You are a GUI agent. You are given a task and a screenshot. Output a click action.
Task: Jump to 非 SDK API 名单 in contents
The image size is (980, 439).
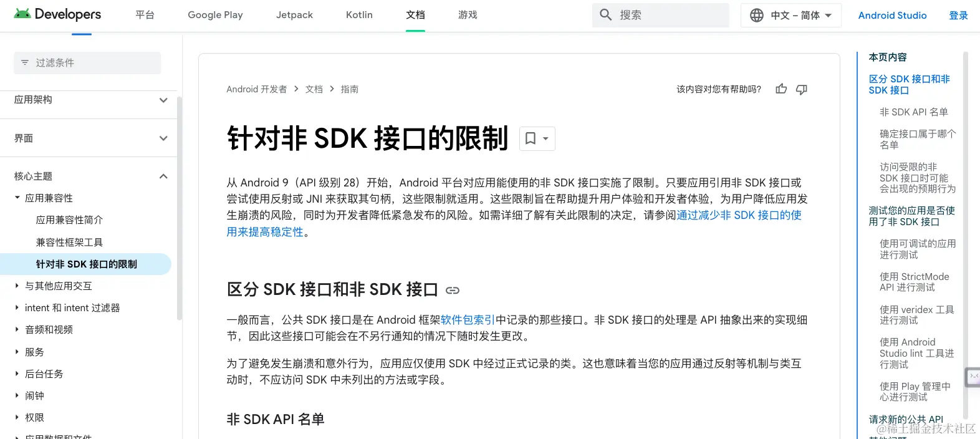click(x=913, y=112)
